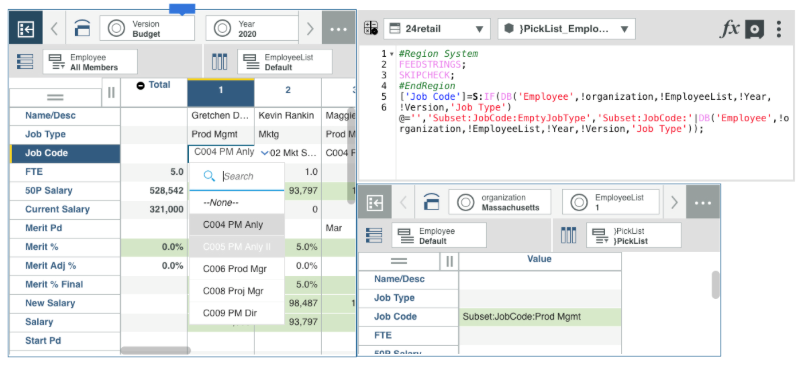This screenshot has width=809, height=367.
Task: Select C006 Prod Mgr from list
Action: (236, 268)
